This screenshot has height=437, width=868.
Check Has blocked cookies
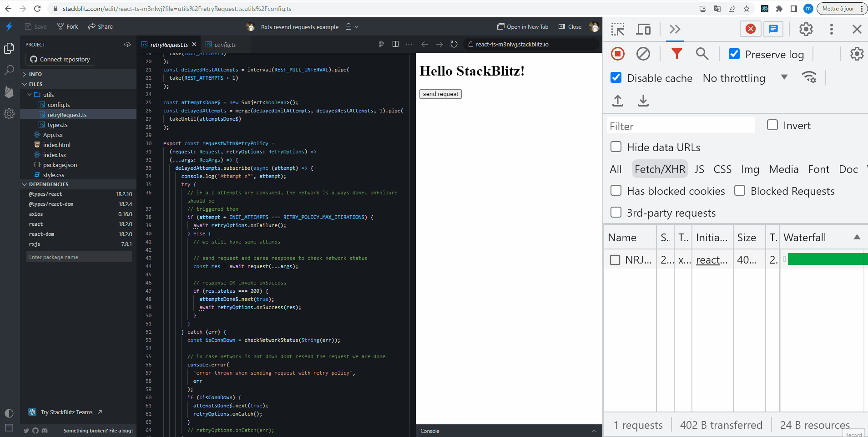(616, 190)
